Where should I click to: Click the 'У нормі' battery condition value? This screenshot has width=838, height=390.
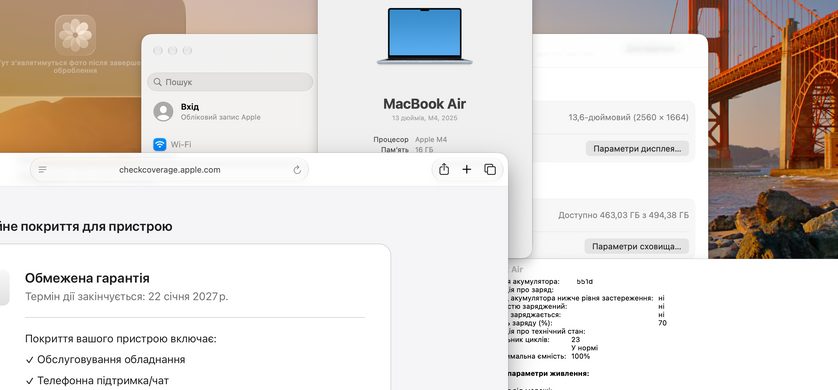(585, 348)
